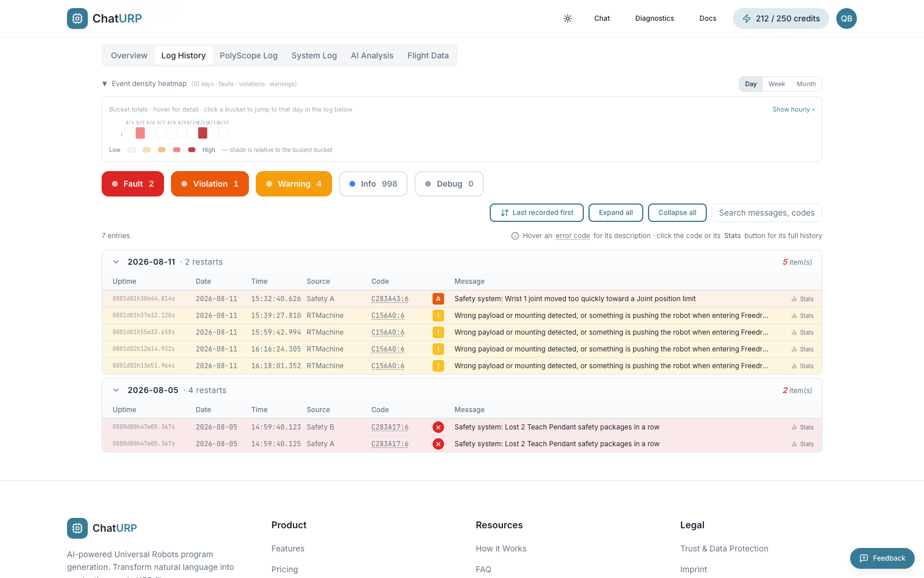Click the warning icon on the 15:59:42.994 row
The height and width of the screenshot is (578, 924).
[438, 332]
